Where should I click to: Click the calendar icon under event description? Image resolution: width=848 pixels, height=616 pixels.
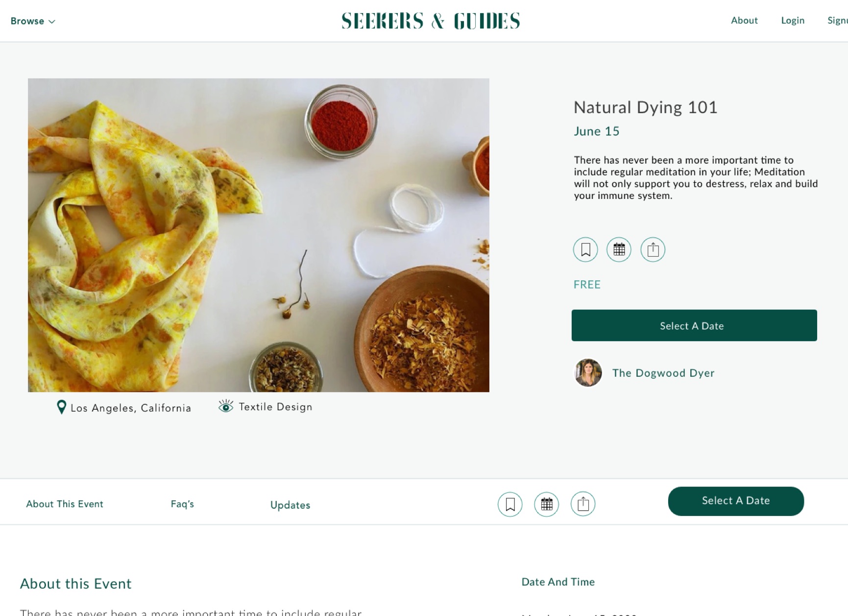619,250
